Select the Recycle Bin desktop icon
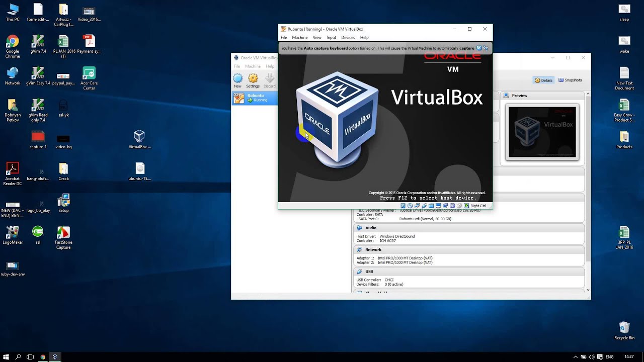Viewport: 644px width, 362px height. (624, 331)
